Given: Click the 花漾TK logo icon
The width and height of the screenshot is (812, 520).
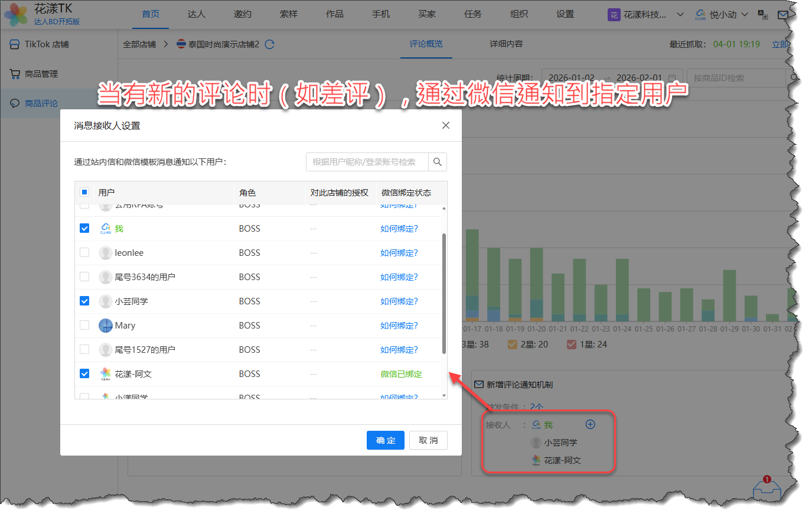Looking at the screenshot, I should [16, 14].
